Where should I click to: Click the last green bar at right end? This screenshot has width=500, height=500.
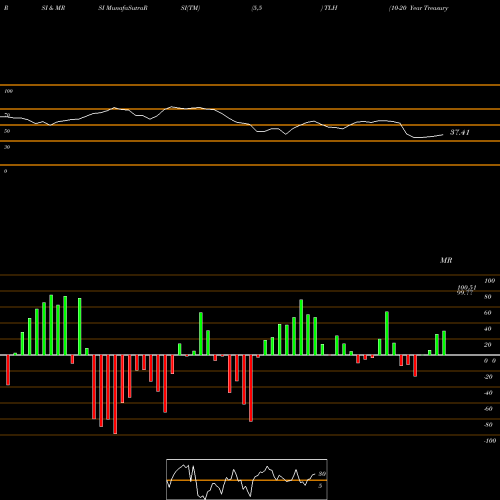[x=444, y=343]
